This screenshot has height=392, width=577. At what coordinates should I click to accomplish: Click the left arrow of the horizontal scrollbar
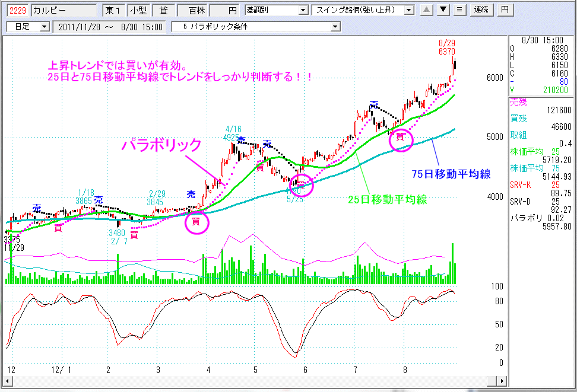pos(7,381)
